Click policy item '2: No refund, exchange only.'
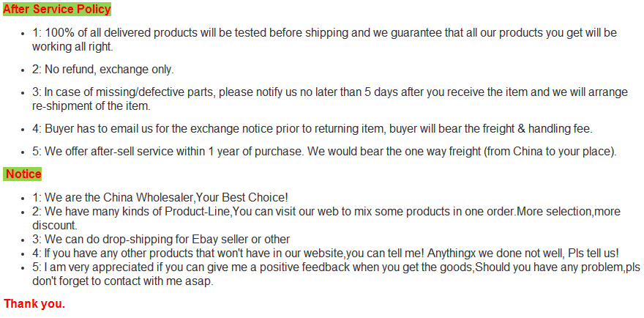The width and height of the screenshot is (644, 318). coord(102,70)
